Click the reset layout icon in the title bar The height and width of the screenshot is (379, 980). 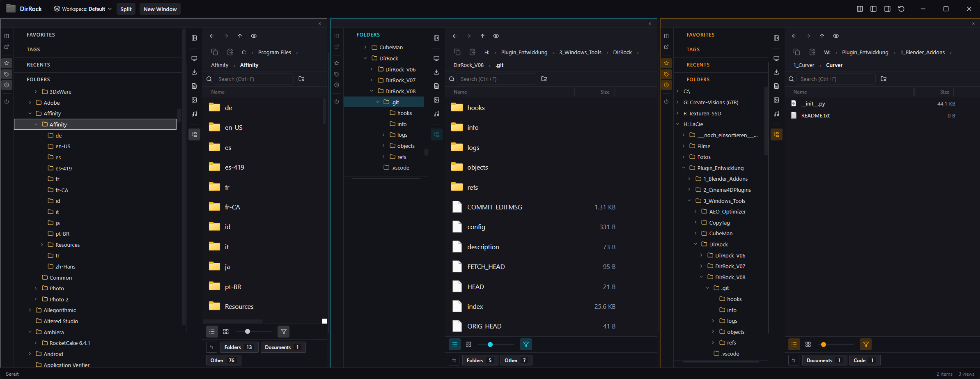pos(901,9)
